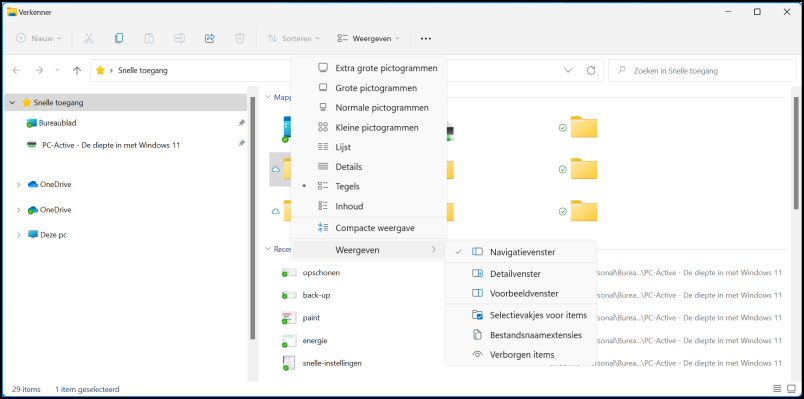Click the opschonen file icon
The width and height of the screenshot is (804, 399).
click(x=289, y=273)
